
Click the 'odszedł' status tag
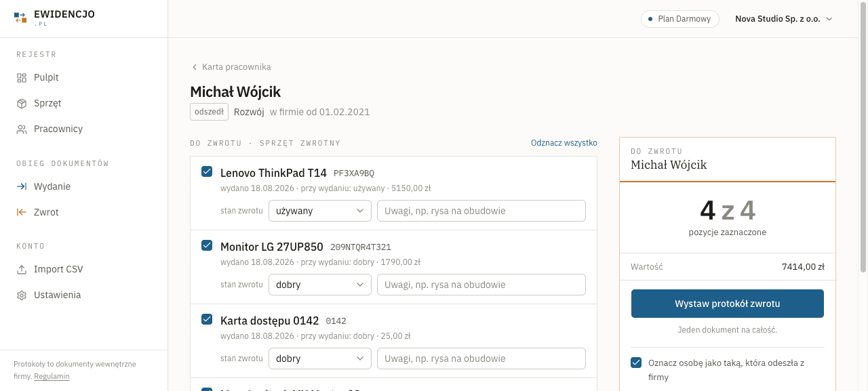pos(209,112)
